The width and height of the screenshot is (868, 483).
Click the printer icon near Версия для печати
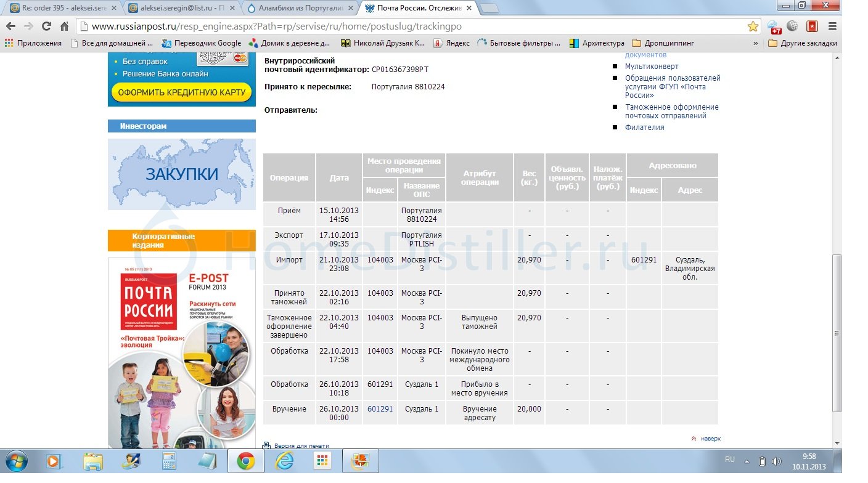click(266, 445)
